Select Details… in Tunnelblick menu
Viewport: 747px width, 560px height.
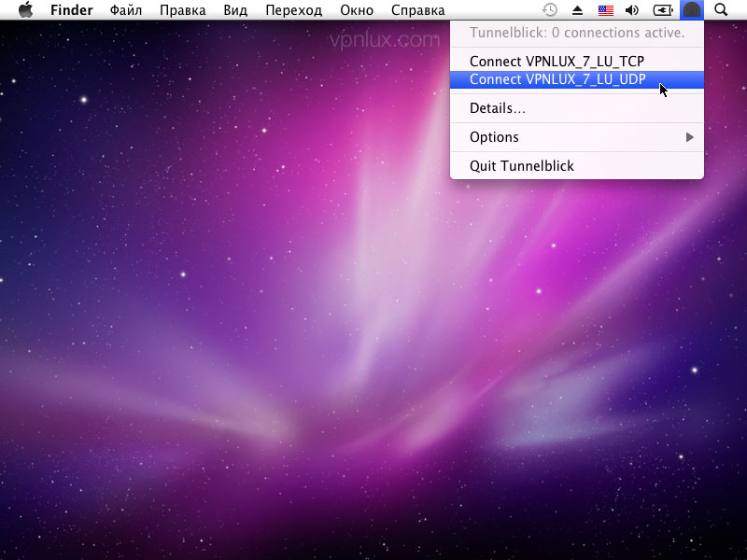(577, 108)
